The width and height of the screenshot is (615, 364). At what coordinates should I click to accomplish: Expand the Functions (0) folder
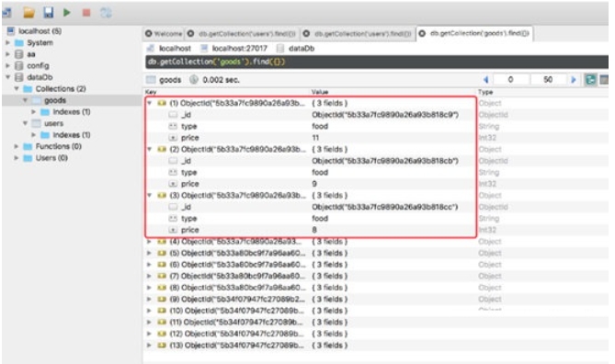16,146
